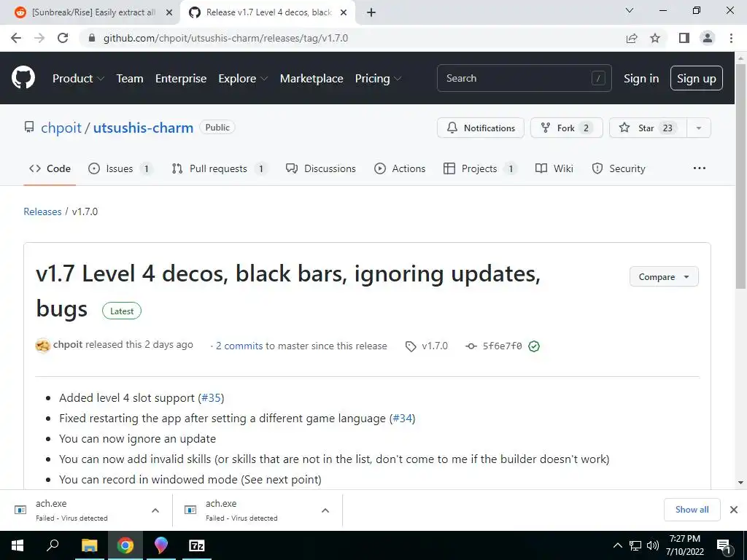747x560 pixels.
Task: Select the Pull requests tab
Action: (219, 168)
